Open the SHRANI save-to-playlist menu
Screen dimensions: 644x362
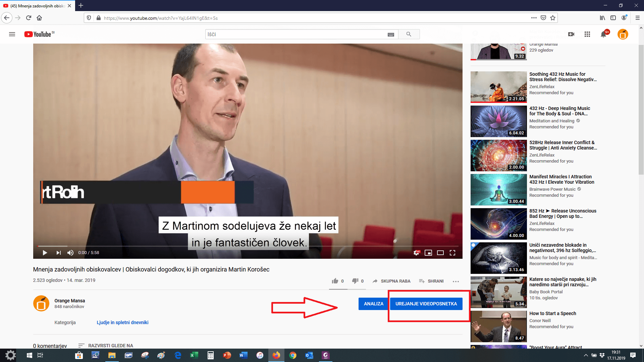(431, 281)
